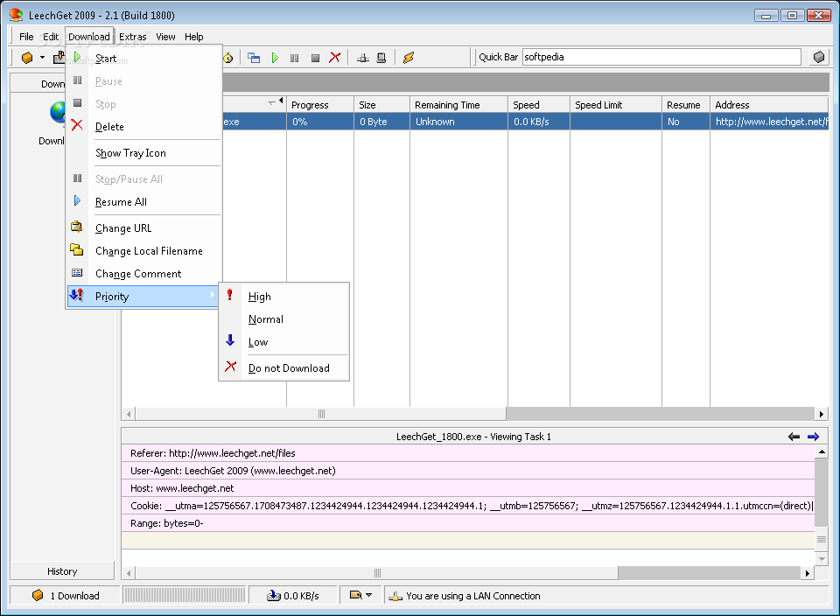Image resolution: width=840 pixels, height=616 pixels.
Task: Select Change Local Filename entry
Action: 144,250
